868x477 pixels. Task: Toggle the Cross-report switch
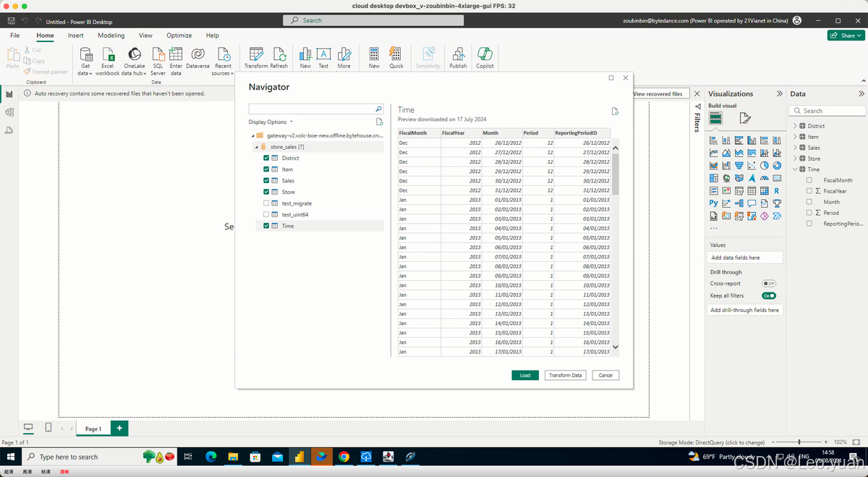[x=769, y=284]
